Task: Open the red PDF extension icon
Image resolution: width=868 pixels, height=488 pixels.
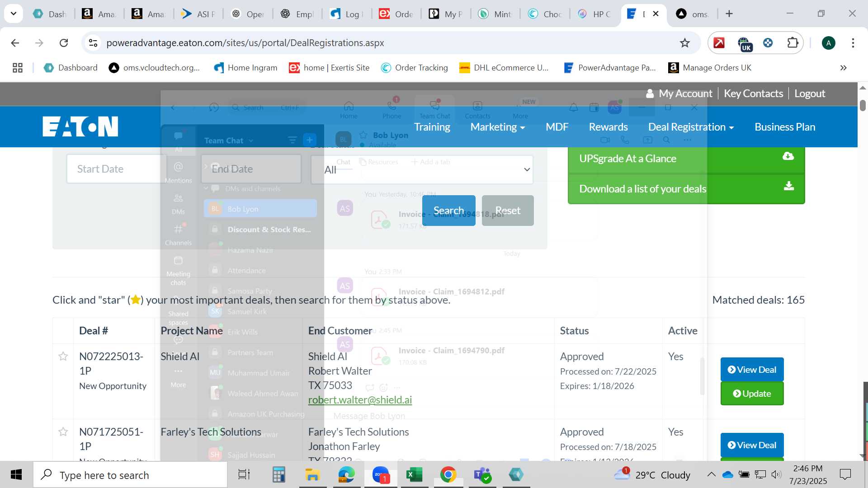Action: click(719, 43)
